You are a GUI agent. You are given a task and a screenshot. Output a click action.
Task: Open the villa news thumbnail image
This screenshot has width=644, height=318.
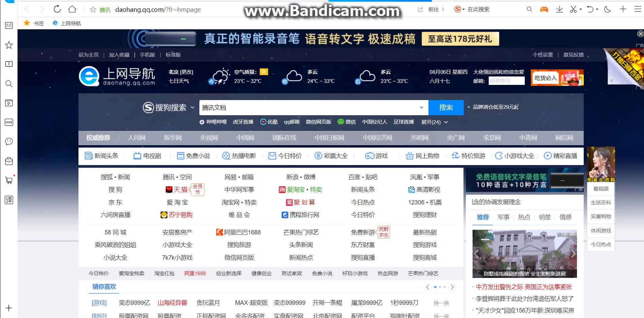tap(524, 254)
